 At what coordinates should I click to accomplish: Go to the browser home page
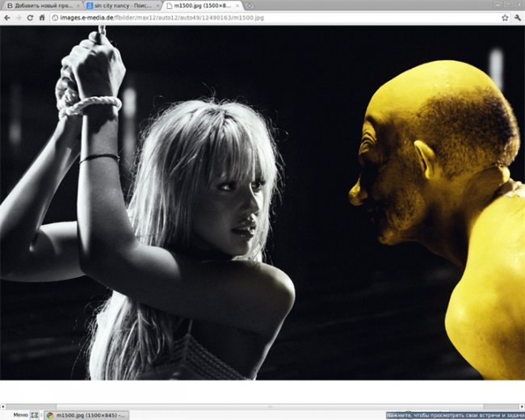click(42, 17)
